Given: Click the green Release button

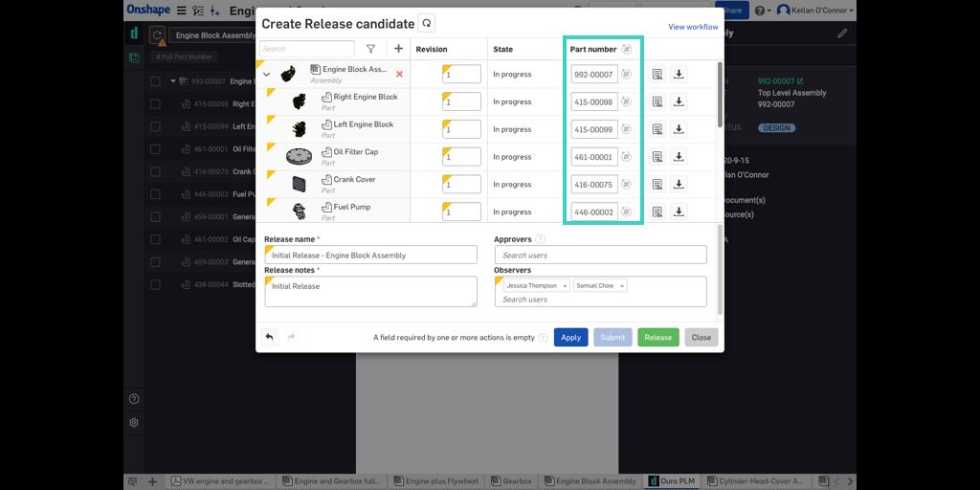Looking at the screenshot, I should (657, 337).
